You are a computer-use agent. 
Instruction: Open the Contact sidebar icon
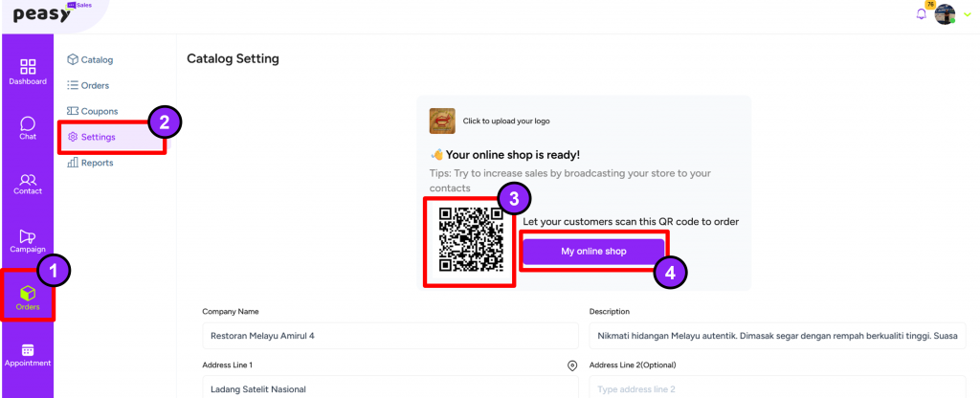pyautogui.click(x=28, y=185)
